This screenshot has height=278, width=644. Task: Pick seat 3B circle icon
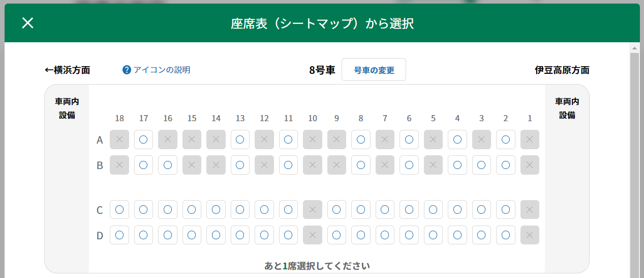pyautogui.click(x=481, y=165)
